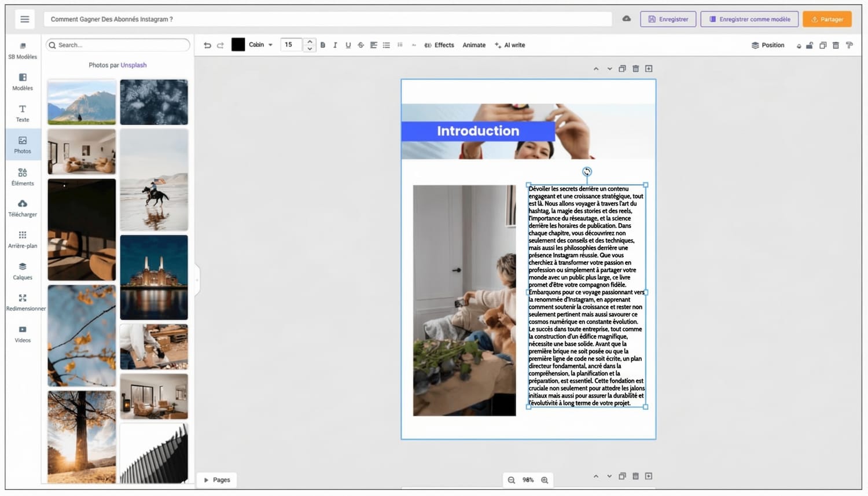Open the Éléments sidebar panel
868x496 pixels.
click(23, 176)
